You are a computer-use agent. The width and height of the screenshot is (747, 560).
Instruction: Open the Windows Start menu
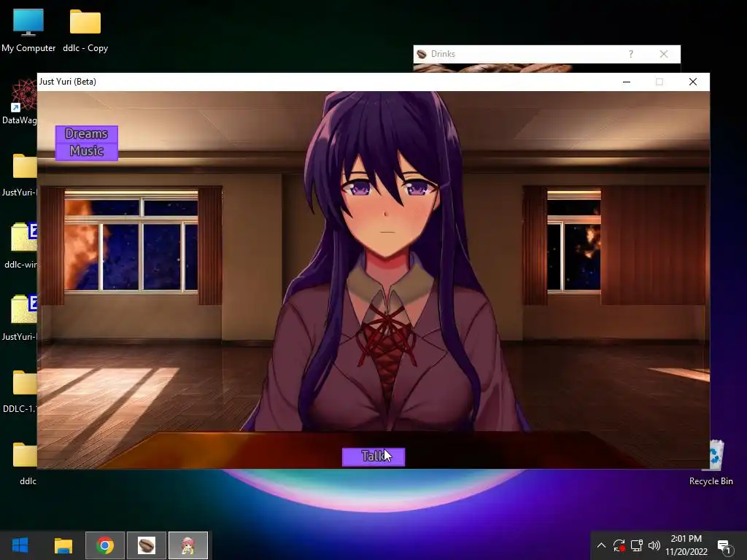tap(20, 545)
